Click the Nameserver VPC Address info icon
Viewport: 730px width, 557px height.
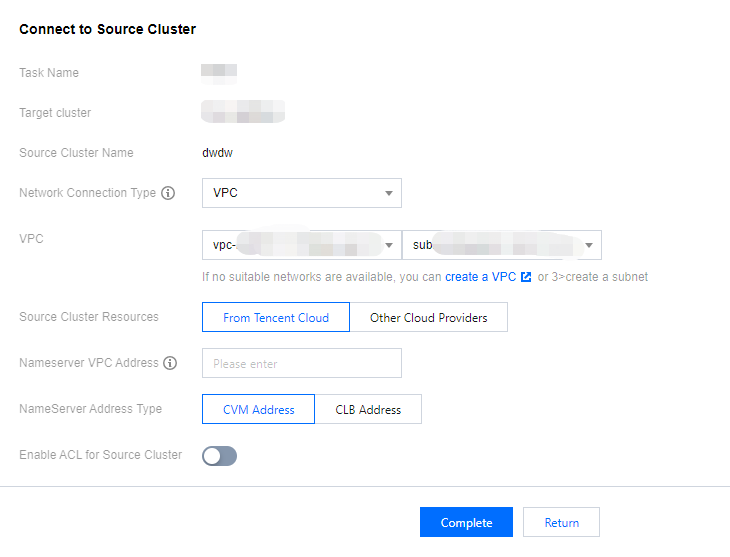(170, 363)
